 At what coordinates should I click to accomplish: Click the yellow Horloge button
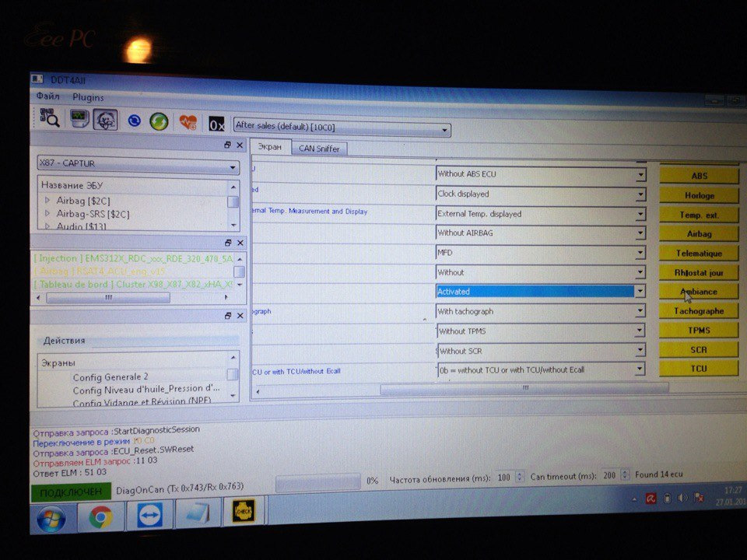point(699,195)
